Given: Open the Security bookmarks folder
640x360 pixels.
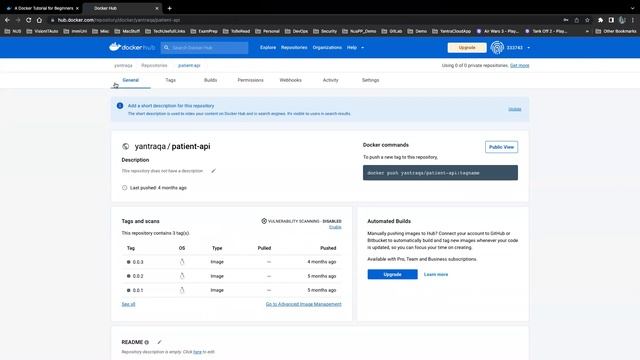Looking at the screenshot, I should coord(325,31).
